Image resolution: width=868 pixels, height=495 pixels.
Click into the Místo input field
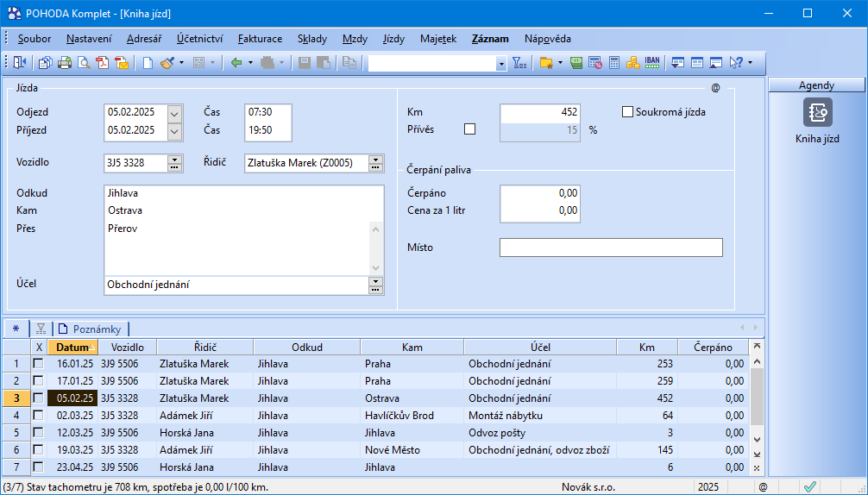[611, 247]
